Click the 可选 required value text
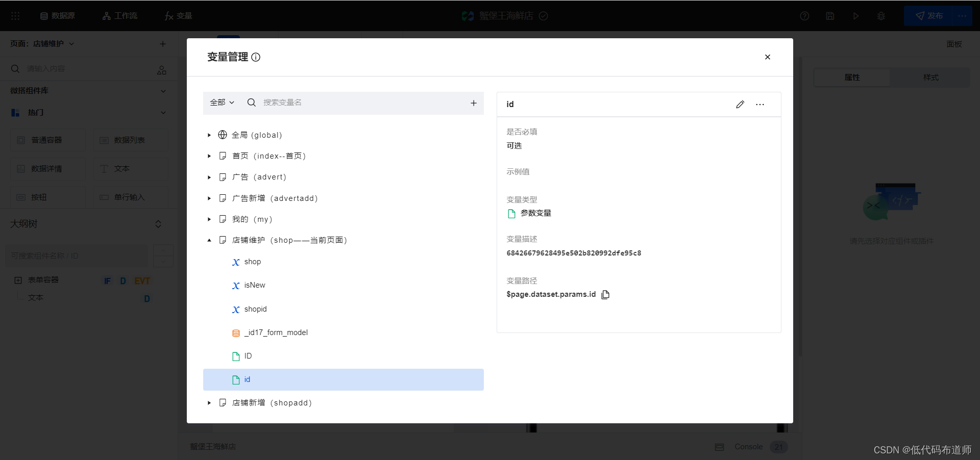The image size is (980, 460). coord(514,146)
